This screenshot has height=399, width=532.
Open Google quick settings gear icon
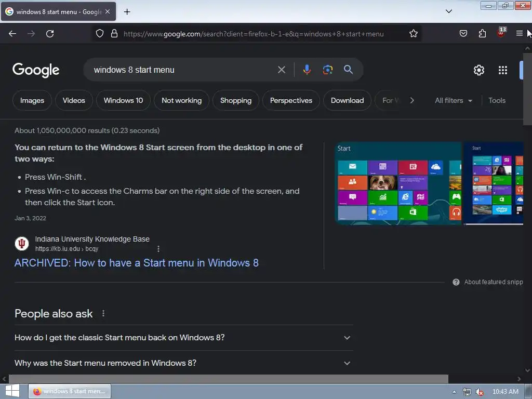[x=478, y=70]
